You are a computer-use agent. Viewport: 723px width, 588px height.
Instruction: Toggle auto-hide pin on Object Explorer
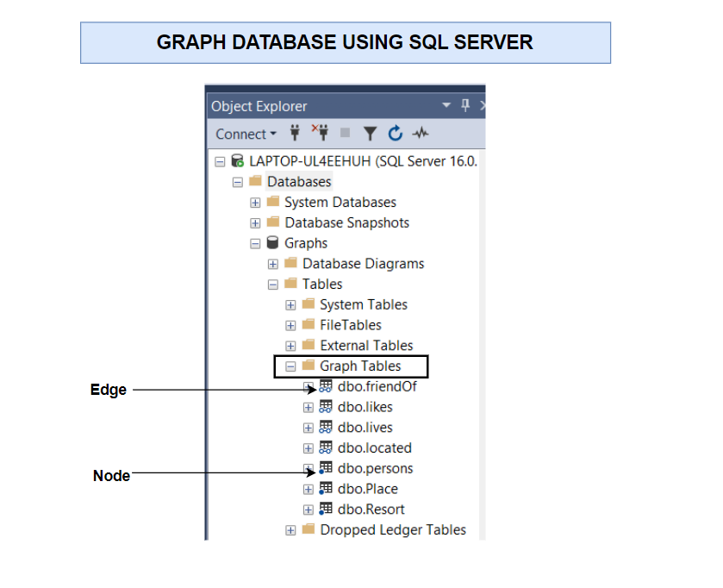[x=465, y=105]
